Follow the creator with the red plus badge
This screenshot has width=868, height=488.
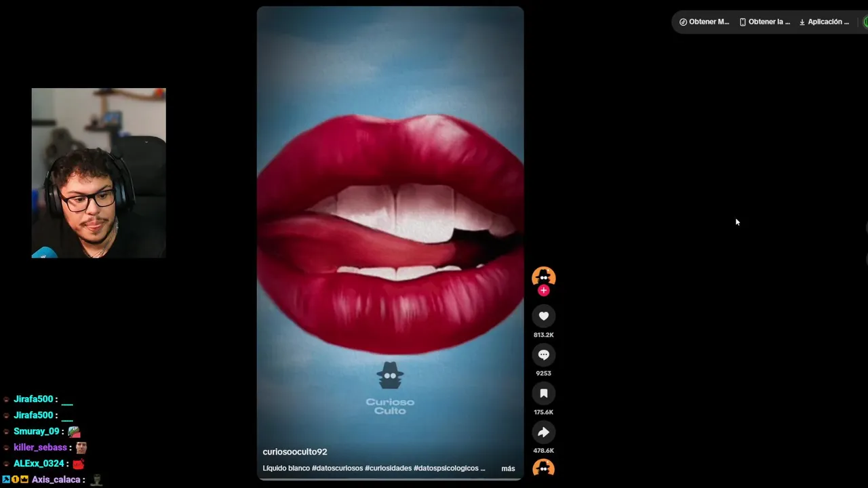(543, 291)
